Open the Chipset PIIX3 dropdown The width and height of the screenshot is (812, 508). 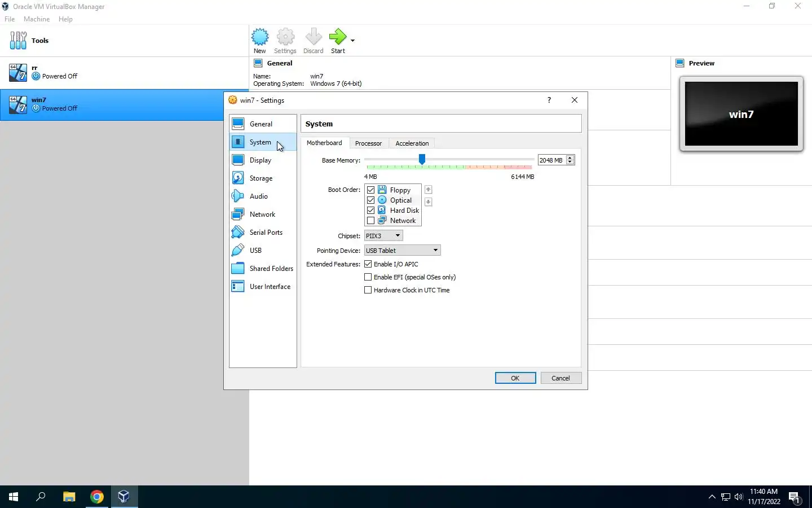383,236
